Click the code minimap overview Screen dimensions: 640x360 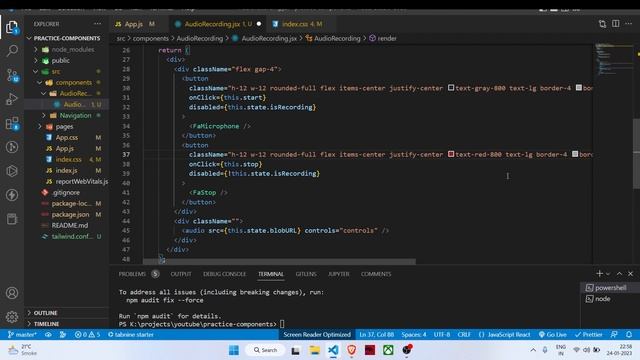click(x=613, y=59)
